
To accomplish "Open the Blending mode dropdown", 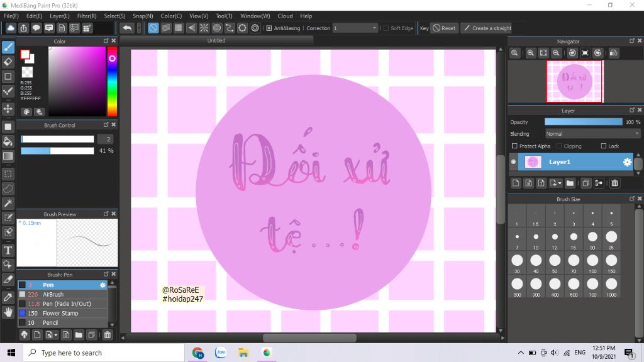I will coord(592,134).
